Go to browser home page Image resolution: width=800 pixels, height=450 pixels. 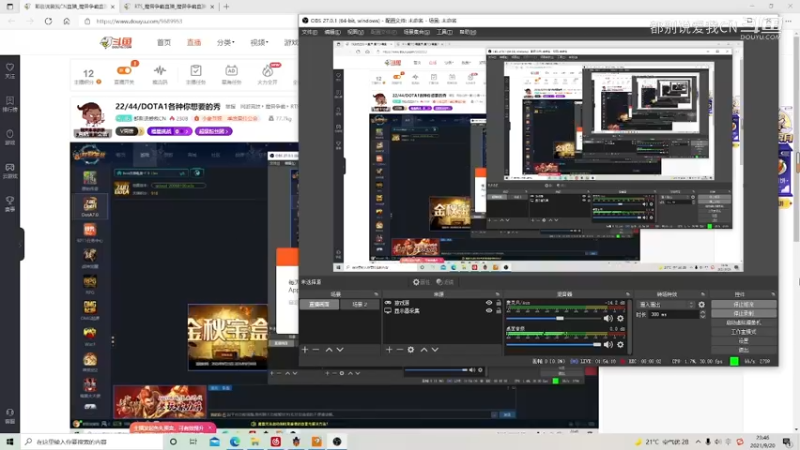(66, 21)
